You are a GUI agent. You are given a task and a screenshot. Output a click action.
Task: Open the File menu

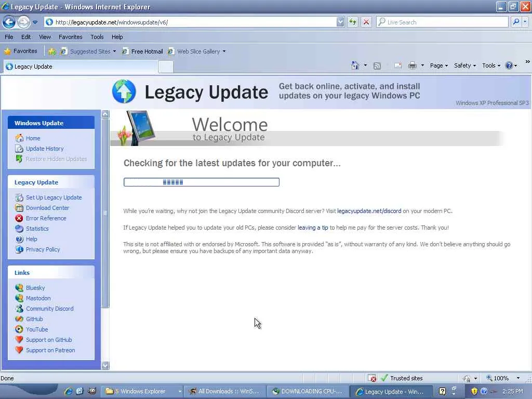point(9,37)
